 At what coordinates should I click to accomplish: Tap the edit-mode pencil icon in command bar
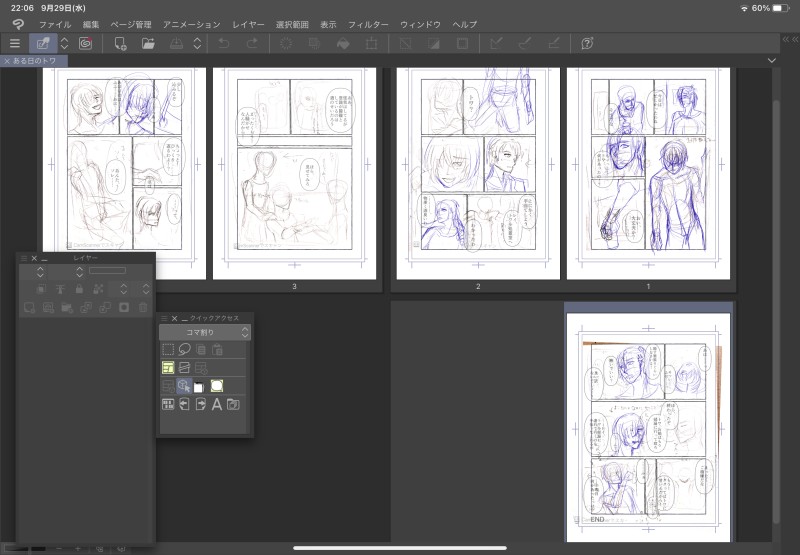[43, 43]
